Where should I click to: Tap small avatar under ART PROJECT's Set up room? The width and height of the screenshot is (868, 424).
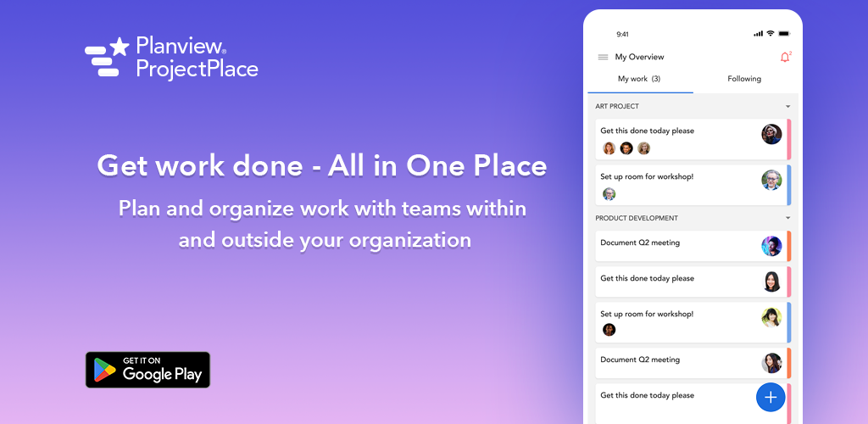pos(609,193)
